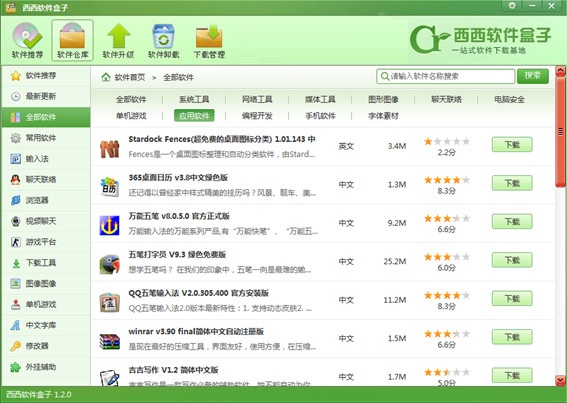Open Stardock Fences title link
The width and height of the screenshot is (567, 403).
222,139
